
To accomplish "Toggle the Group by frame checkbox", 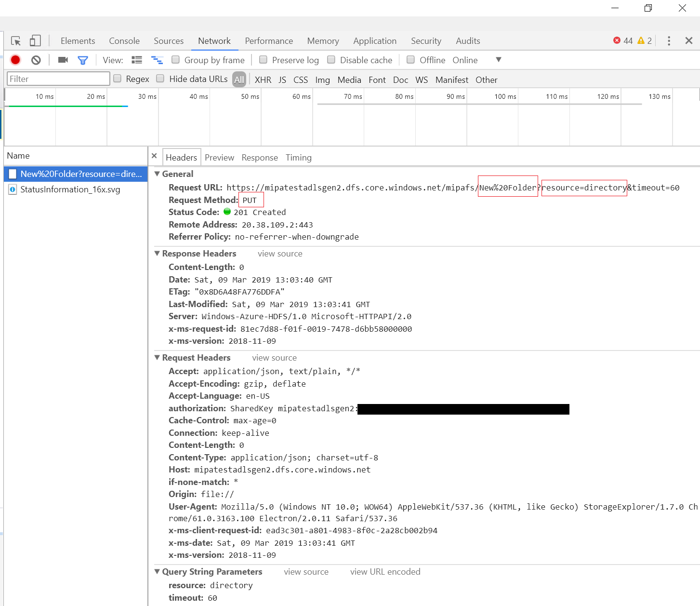I will coord(175,60).
